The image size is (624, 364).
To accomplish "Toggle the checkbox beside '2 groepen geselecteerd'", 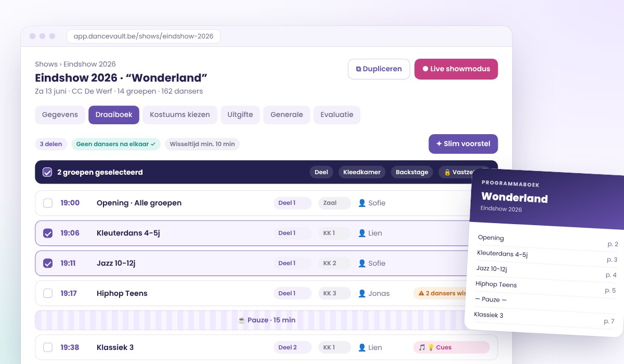I will [x=47, y=172].
